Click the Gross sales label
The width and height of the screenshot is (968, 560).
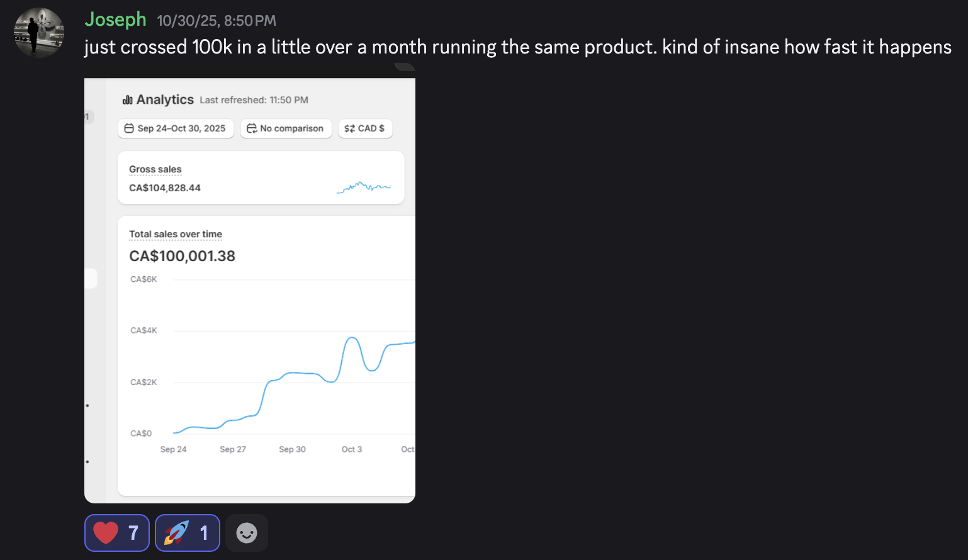tap(155, 169)
